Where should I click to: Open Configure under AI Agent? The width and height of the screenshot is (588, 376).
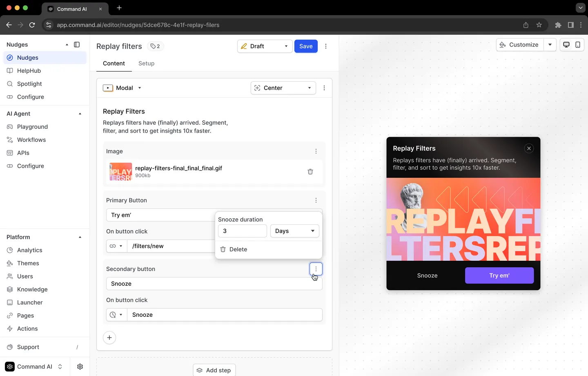pos(45,166)
